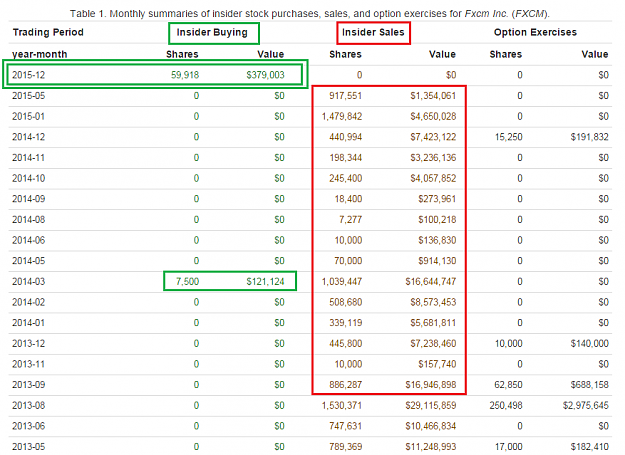Click sales value $10,466,834
625x455 pixels.
click(x=430, y=426)
